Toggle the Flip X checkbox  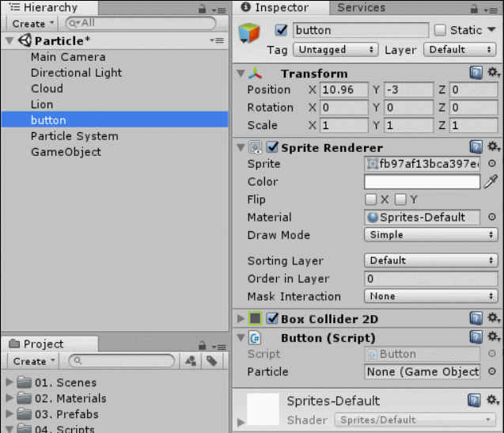tap(370, 199)
